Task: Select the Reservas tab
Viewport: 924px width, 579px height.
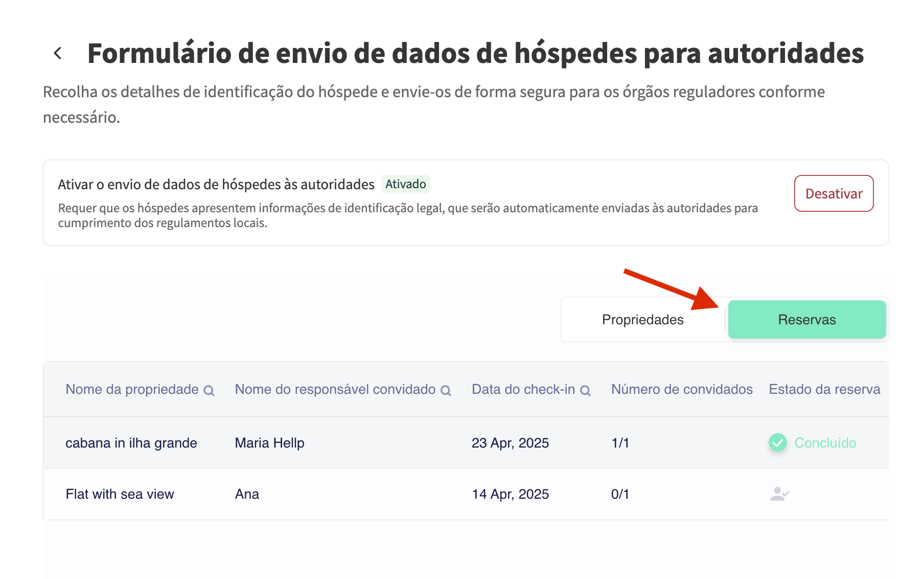Action: pyautogui.click(x=806, y=320)
